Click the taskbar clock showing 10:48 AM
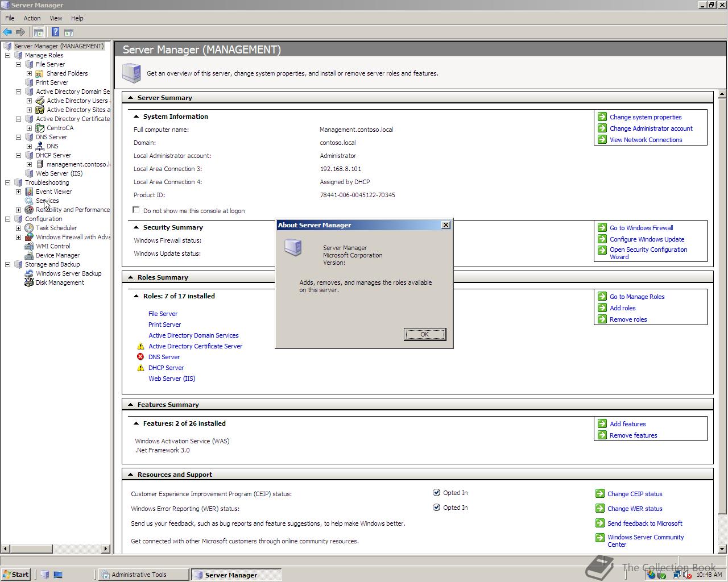The width and height of the screenshot is (728, 582). 709,575
